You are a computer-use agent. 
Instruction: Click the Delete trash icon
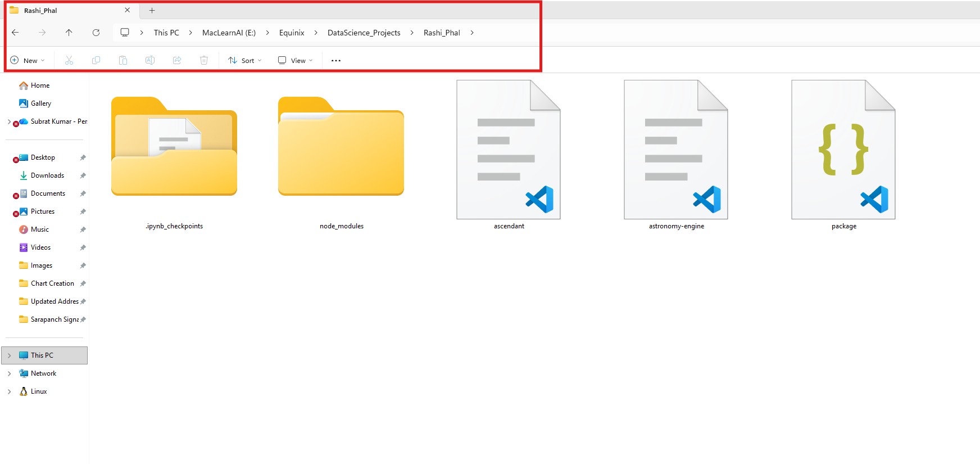click(x=204, y=60)
